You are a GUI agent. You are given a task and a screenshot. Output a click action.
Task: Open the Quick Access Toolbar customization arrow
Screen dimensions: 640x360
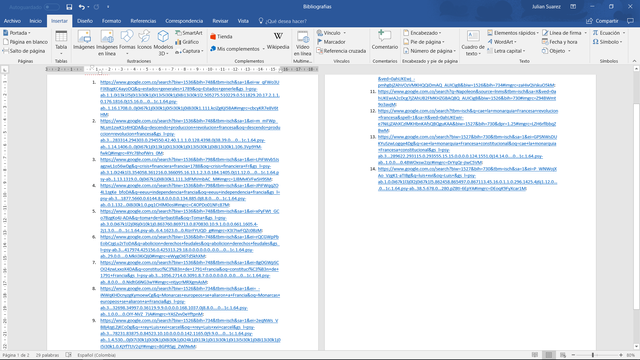[108, 7]
